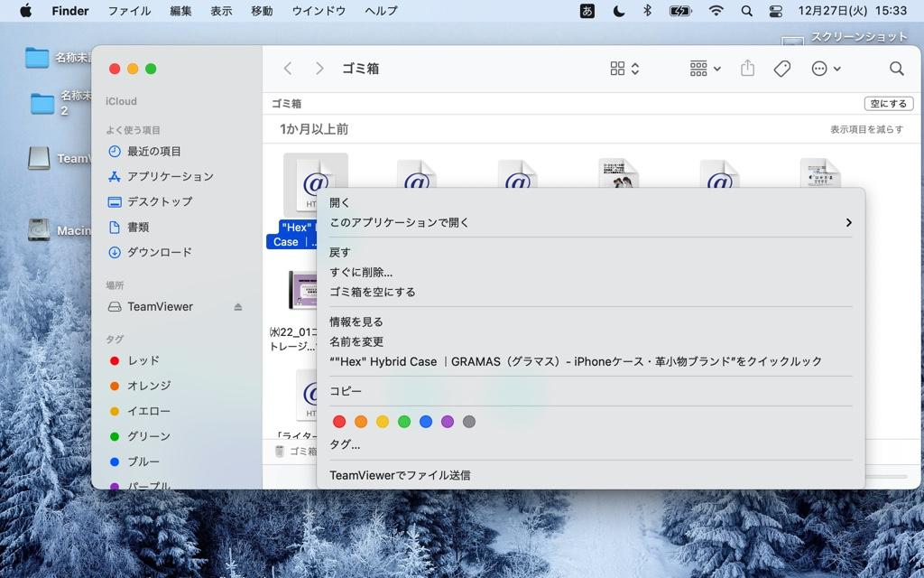
Task: Expand the icon view switcher dropdown
Action: pos(624,69)
